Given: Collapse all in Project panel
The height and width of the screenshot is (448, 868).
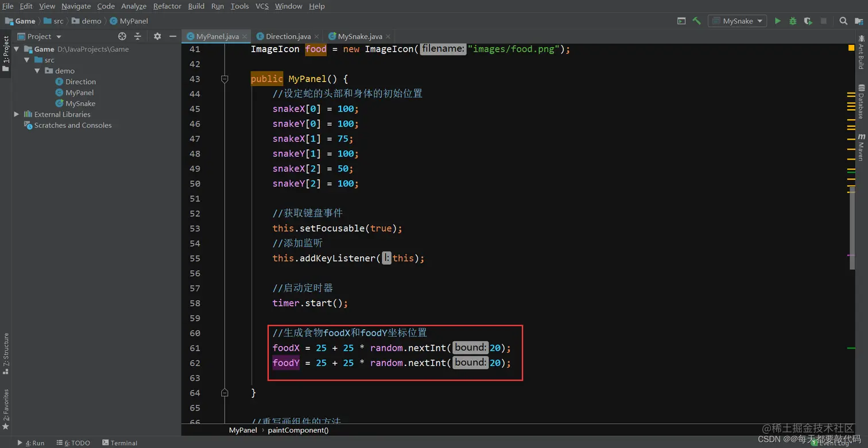Looking at the screenshot, I should click(x=138, y=36).
